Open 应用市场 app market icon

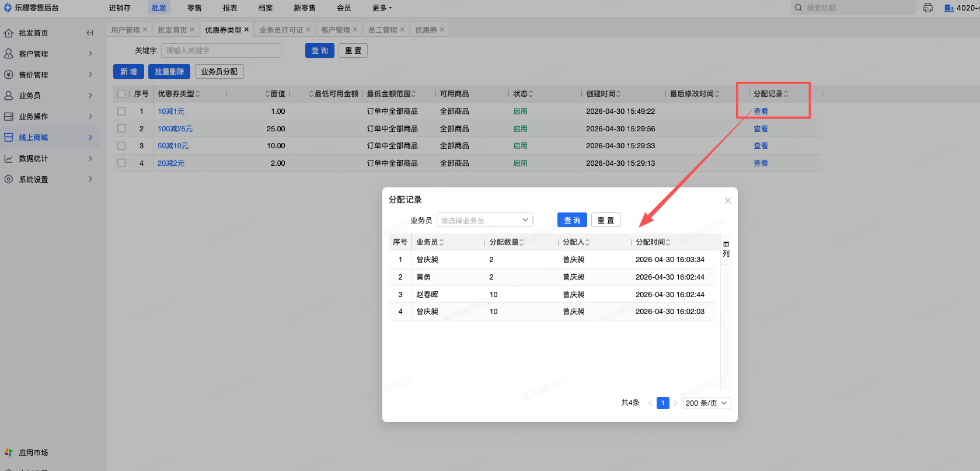[x=9, y=452]
